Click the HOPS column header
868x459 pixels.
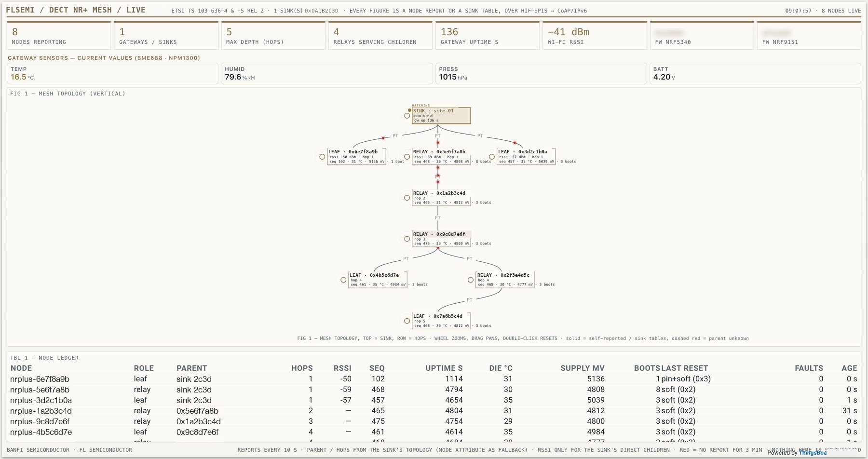[x=302, y=368]
